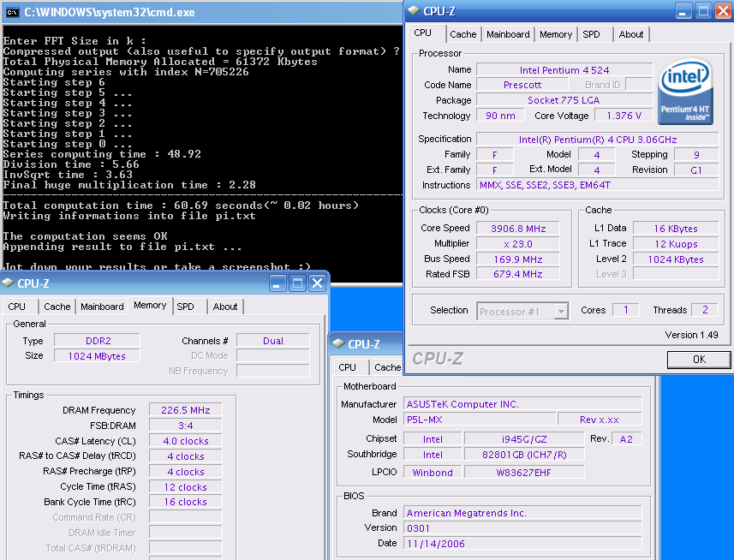Click the BIOS Date value '11/14/2006'
Viewport: 734px width, 560px height.
(522, 543)
